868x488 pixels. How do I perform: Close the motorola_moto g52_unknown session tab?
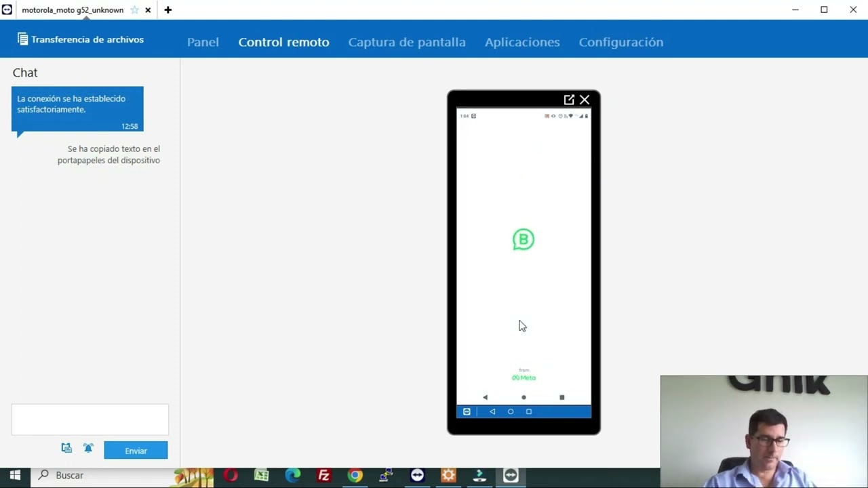pos(148,10)
